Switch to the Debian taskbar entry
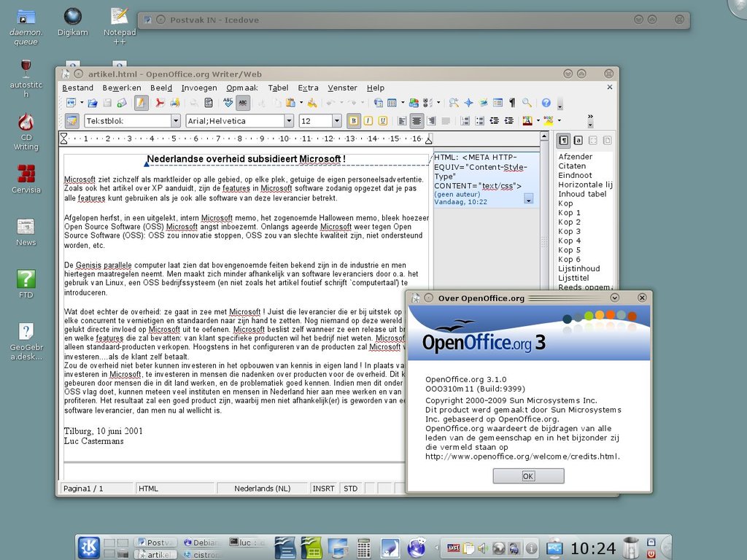The image size is (747, 560). (202, 542)
